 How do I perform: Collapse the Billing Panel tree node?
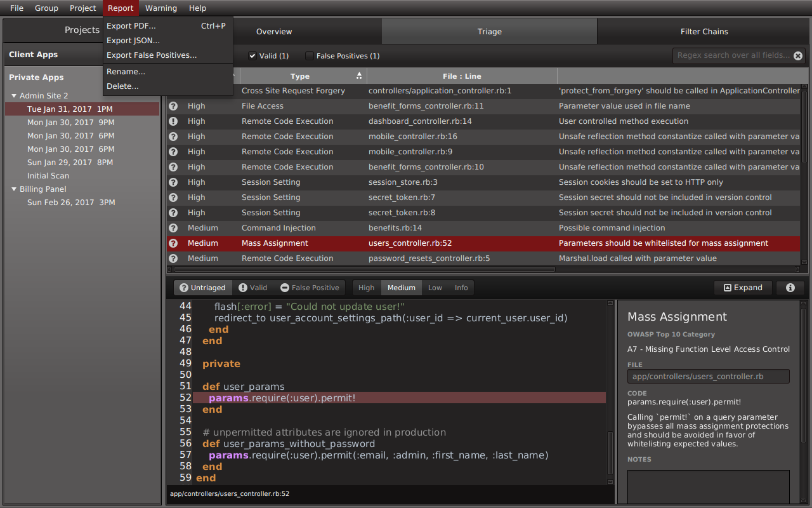14,189
